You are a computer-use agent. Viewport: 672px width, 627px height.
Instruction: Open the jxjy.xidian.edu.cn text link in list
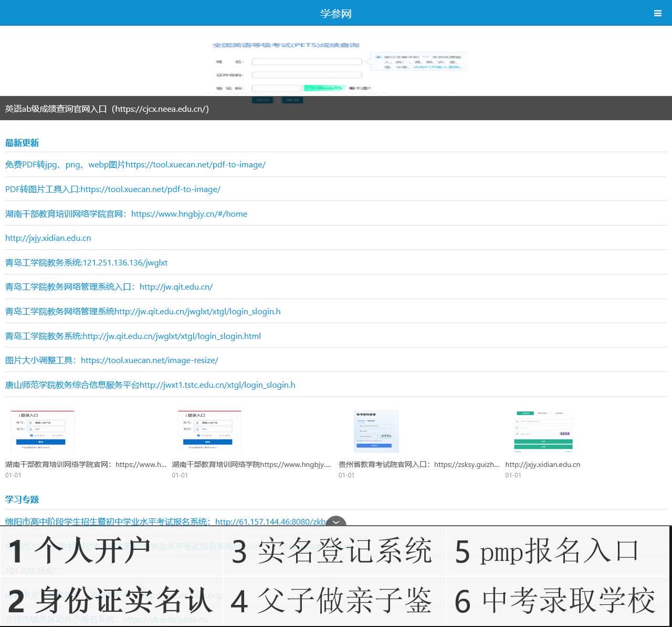click(48, 238)
